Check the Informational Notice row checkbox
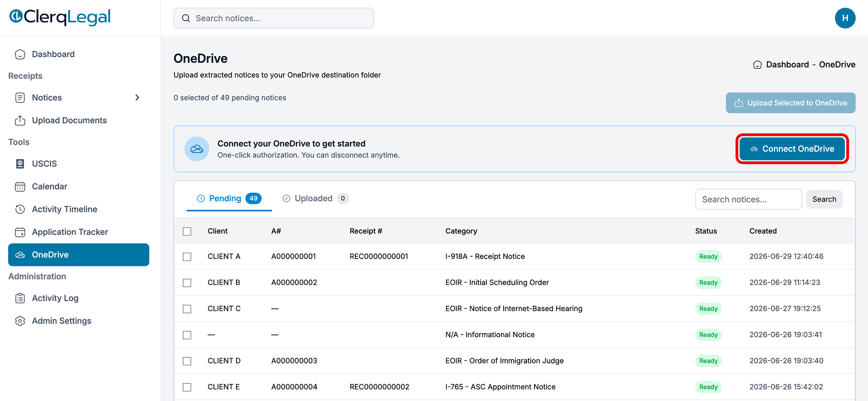This screenshot has width=868, height=401. (187, 335)
